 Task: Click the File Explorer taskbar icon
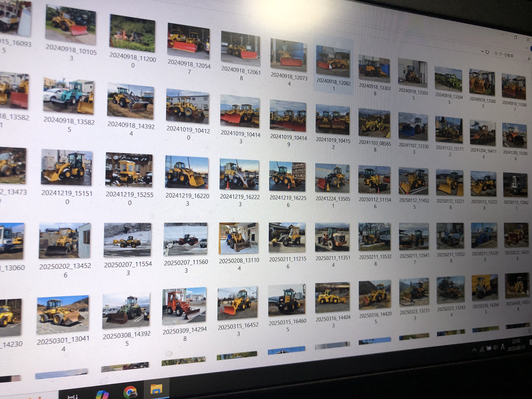tap(156, 389)
